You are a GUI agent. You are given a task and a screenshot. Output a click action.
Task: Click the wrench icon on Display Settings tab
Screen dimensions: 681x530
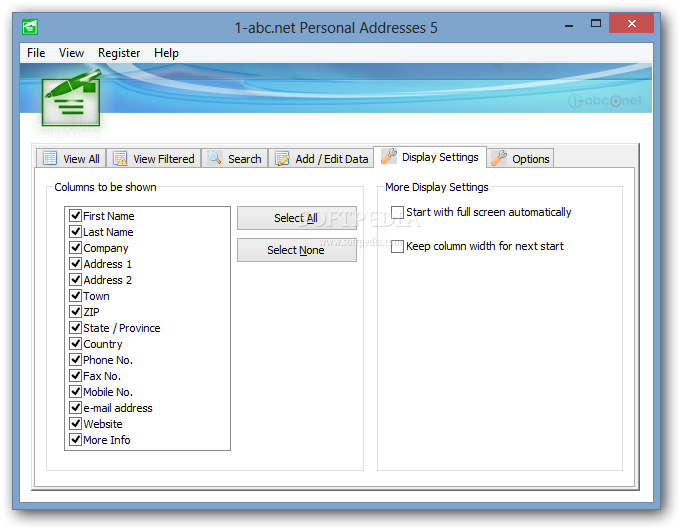[389, 156]
